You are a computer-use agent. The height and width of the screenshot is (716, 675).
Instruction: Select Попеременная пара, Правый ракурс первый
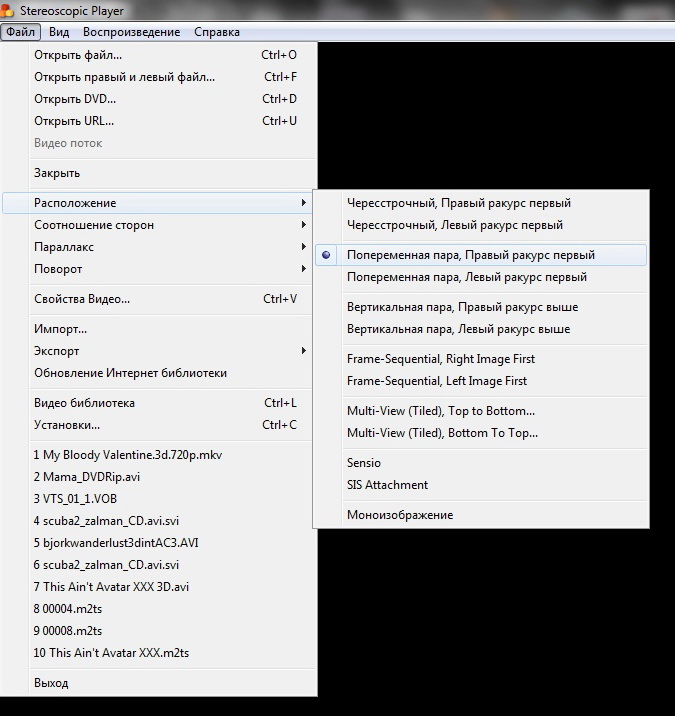(481, 255)
